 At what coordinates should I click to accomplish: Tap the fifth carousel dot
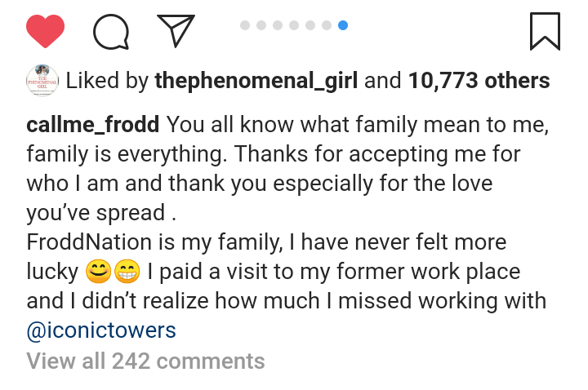[310, 25]
